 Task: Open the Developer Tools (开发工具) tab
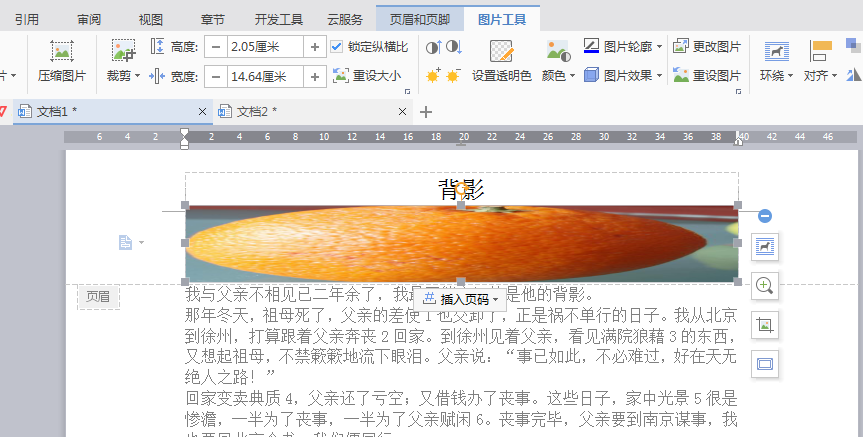tap(278, 20)
